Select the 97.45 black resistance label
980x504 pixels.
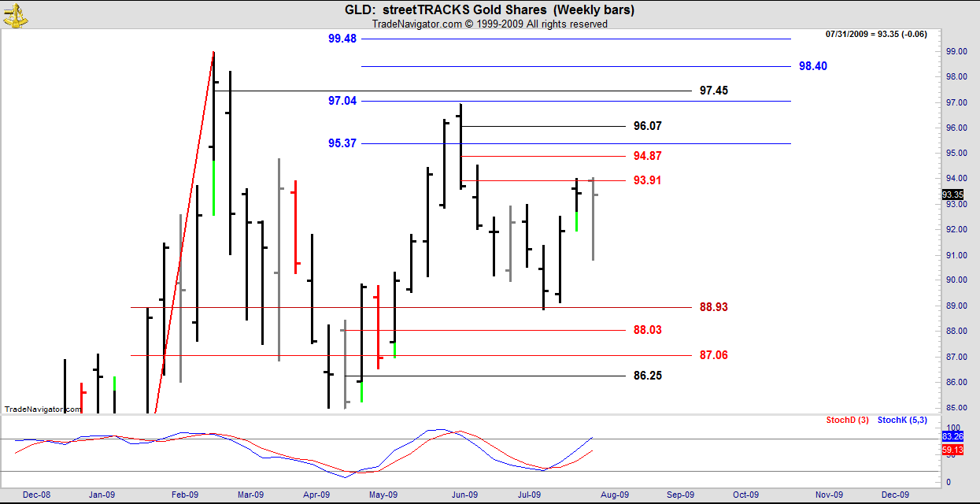[x=713, y=91]
